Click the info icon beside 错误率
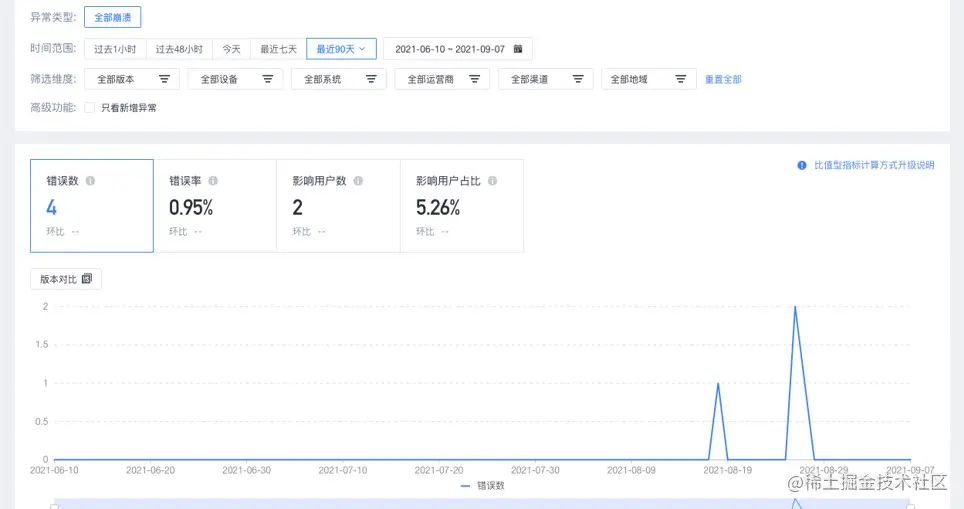 pyautogui.click(x=213, y=181)
